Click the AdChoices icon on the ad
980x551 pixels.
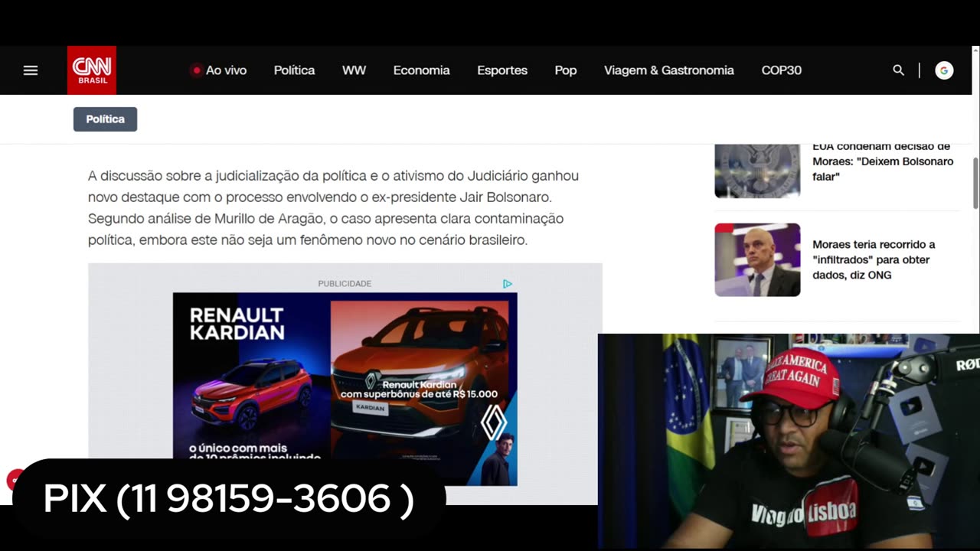coord(507,284)
